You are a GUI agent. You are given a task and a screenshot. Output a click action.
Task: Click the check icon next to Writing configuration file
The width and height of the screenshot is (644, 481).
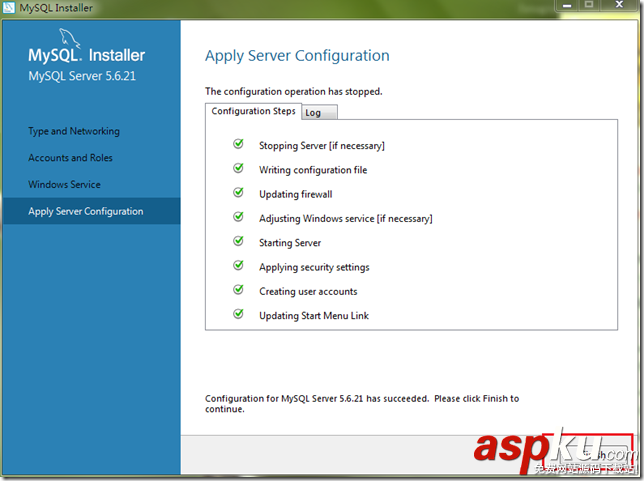tap(238, 168)
